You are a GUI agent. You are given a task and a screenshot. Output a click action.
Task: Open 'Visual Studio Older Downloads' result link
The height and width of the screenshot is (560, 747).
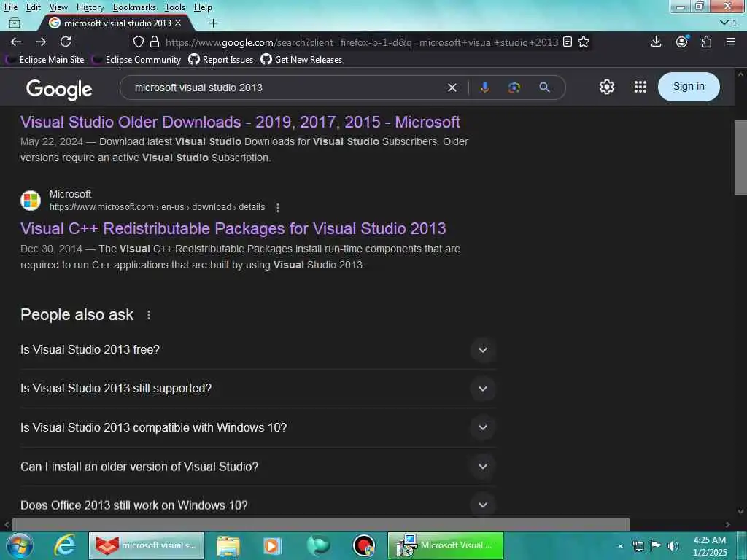tap(240, 122)
